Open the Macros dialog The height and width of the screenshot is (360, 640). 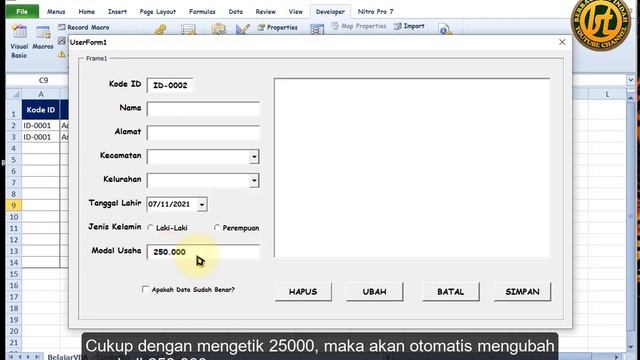(x=43, y=38)
